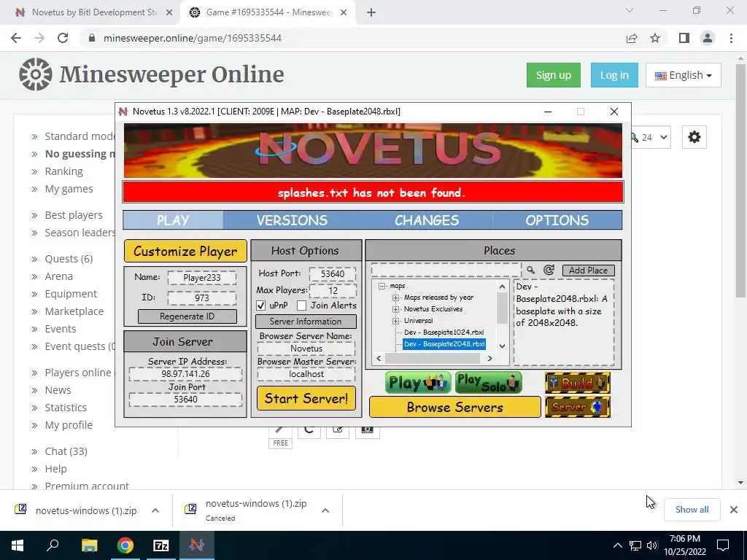The height and width of the screenshot is (560, 747).
Task: Open My games in sidebar
Action: 69,189
